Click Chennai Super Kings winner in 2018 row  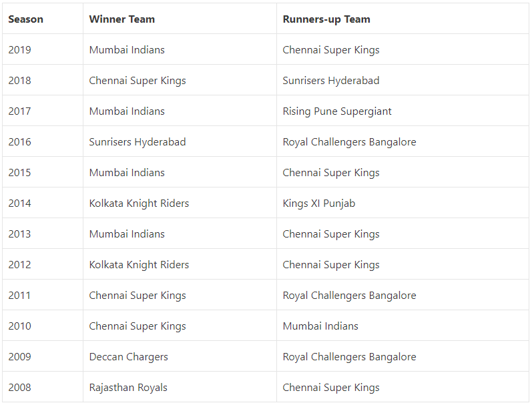(138, 81)
